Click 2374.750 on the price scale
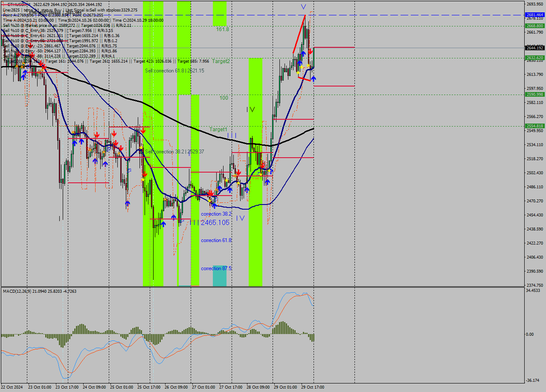 [534, 285]
